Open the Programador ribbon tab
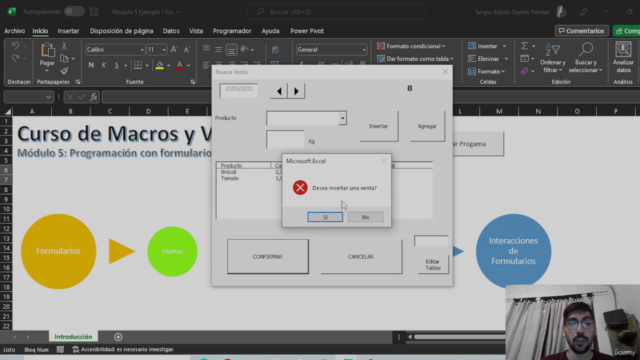640x360 pixels. coord(232,31)
